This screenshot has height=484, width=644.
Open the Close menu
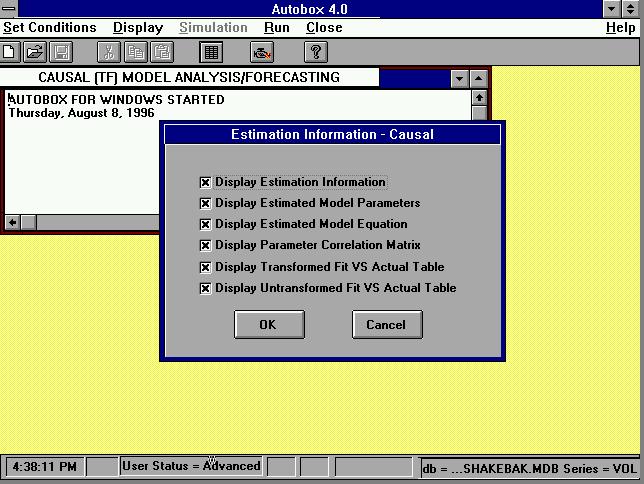pos(324,28)
